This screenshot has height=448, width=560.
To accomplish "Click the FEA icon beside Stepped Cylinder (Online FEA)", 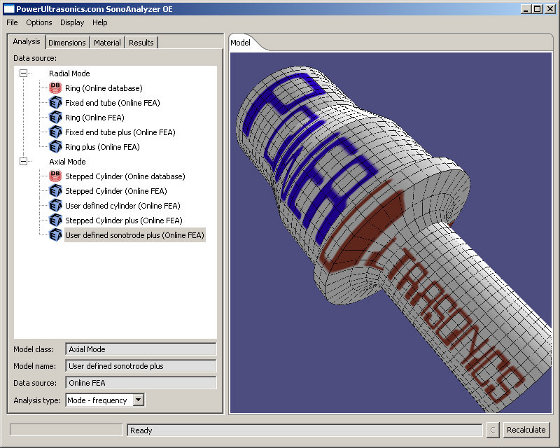I will coord(55,191).
